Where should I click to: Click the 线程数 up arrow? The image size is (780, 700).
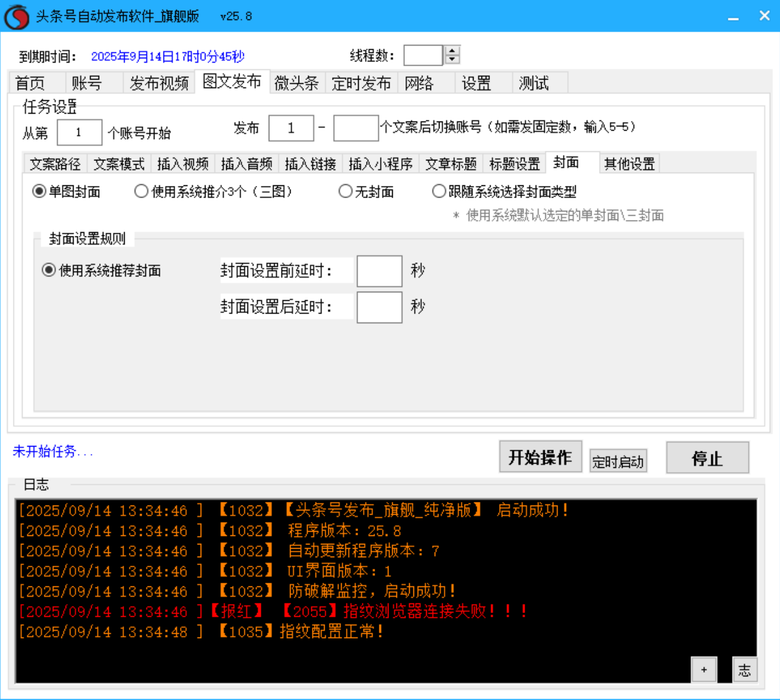coord(451,50)
